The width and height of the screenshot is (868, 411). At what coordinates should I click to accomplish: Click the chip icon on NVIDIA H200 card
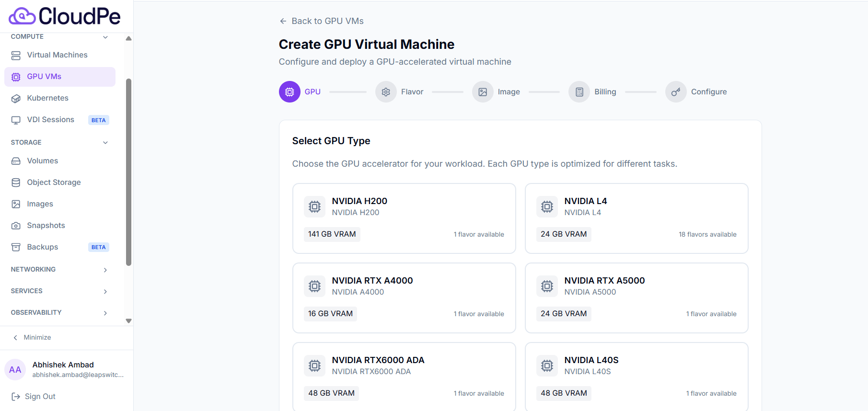(x=314, y=206)
